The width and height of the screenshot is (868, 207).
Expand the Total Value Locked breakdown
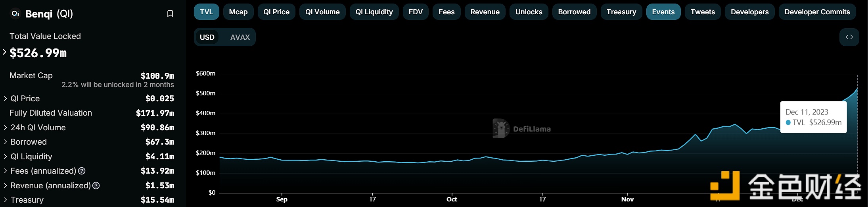coord(4,52)
